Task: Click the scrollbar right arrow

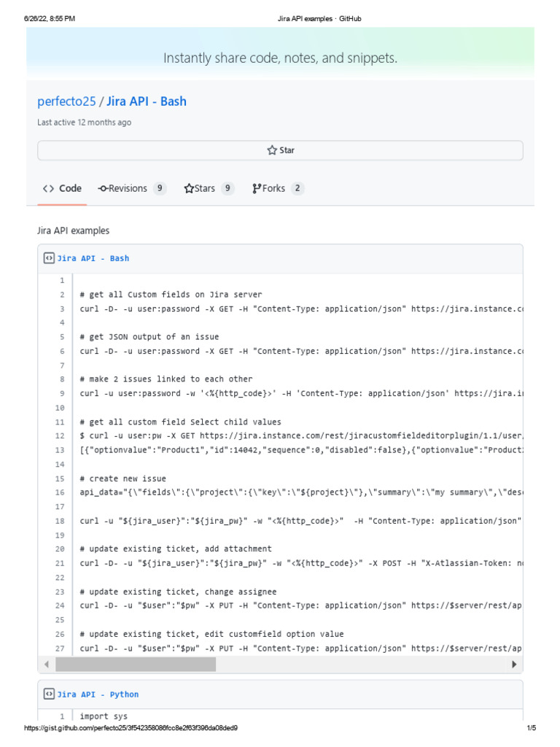Action: click(x=514, y=664)
